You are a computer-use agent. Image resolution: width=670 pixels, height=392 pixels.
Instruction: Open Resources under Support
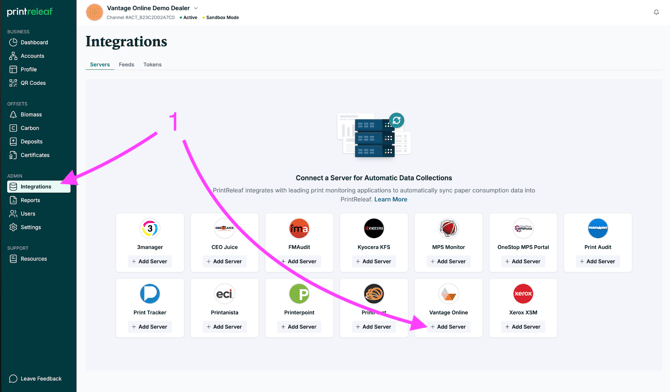[34, 259]
